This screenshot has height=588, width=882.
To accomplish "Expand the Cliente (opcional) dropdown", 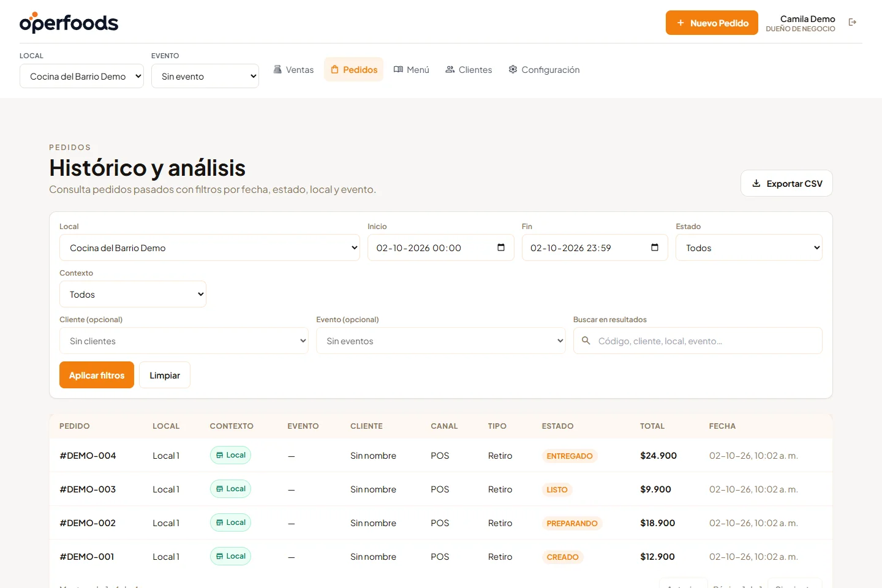I will coord(184,341).
